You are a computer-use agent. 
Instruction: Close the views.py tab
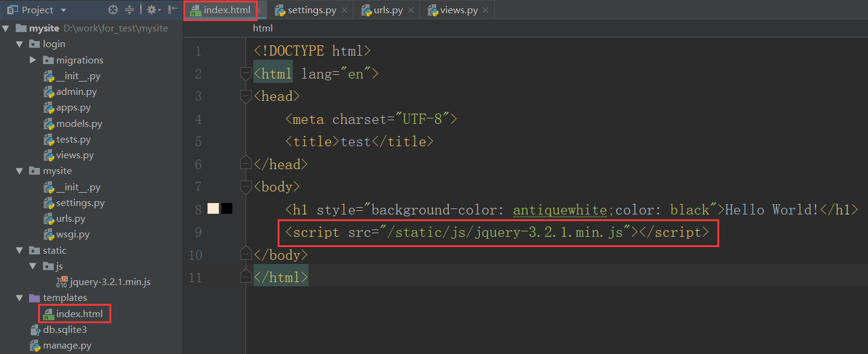486,10
